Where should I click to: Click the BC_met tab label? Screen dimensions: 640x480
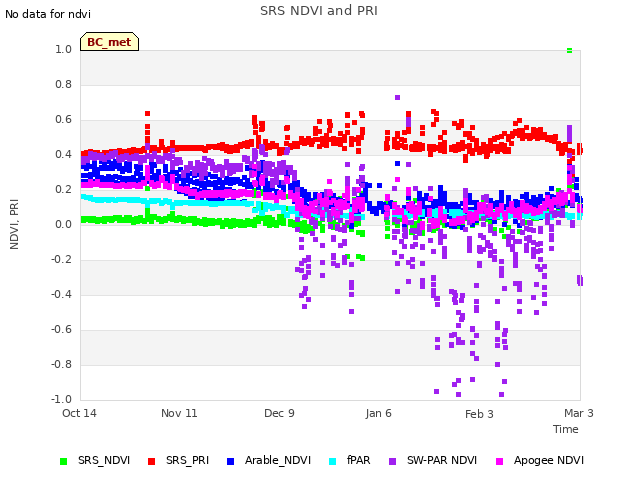point(109,42)
